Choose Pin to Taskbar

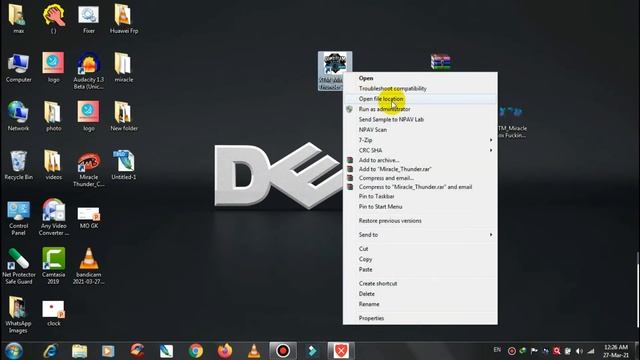click(x=420, y=196)
